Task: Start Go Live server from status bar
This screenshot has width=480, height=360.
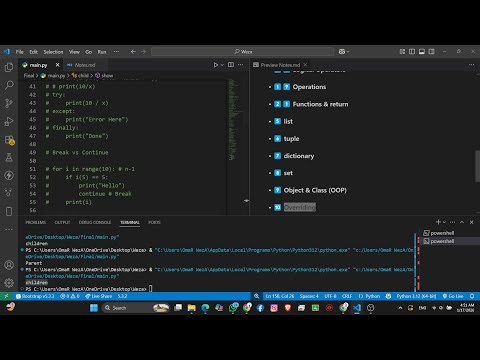Action: (453, 296)
